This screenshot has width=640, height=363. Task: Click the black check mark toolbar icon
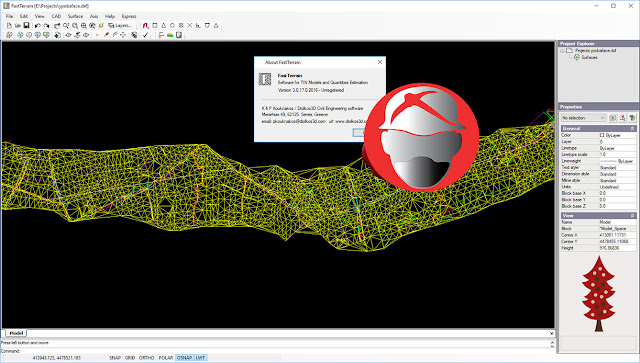point(145,35)
